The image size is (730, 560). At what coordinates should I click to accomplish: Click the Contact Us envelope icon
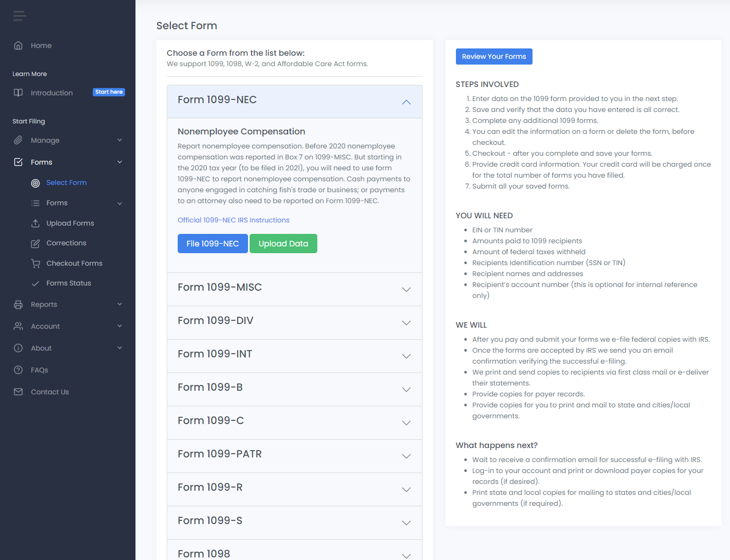[x=18, y=392]
